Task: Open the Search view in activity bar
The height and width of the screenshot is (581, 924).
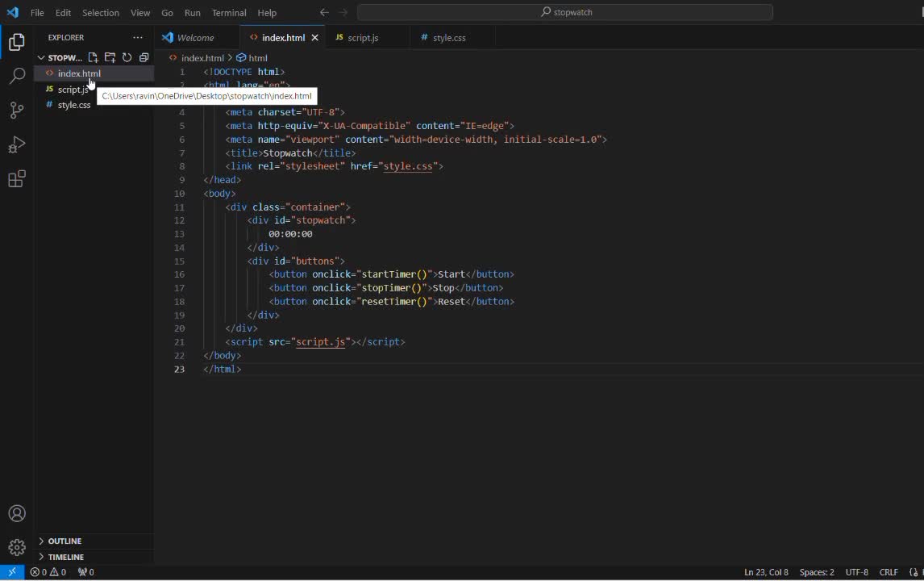Action: click(17, 77)
